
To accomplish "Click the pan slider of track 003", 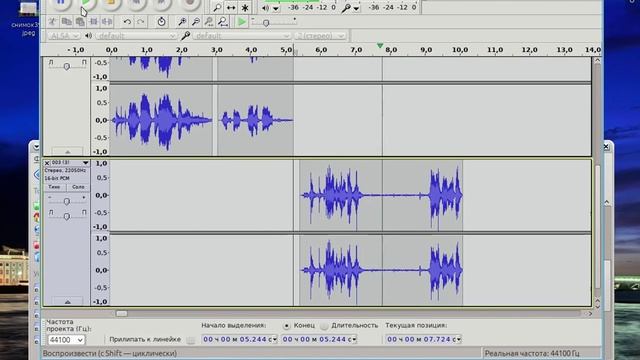I will point(67,216).
